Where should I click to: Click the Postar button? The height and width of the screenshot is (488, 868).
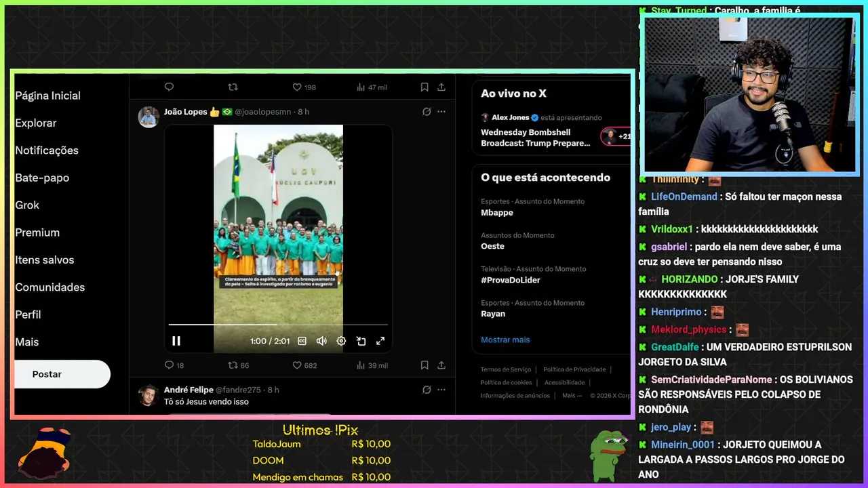(x=61, y=374)
